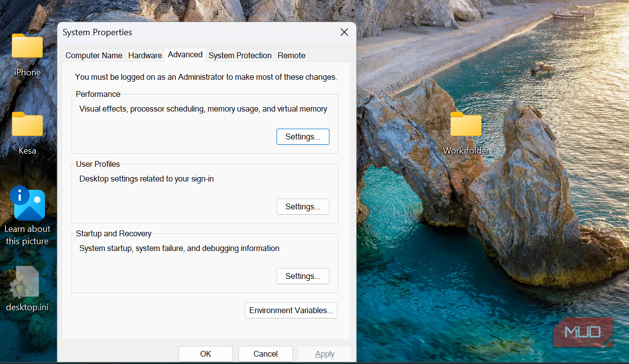The width and height of the screenshot is (629, 364).
Task: Switch to the Remote tab
Action: [292, 55]
